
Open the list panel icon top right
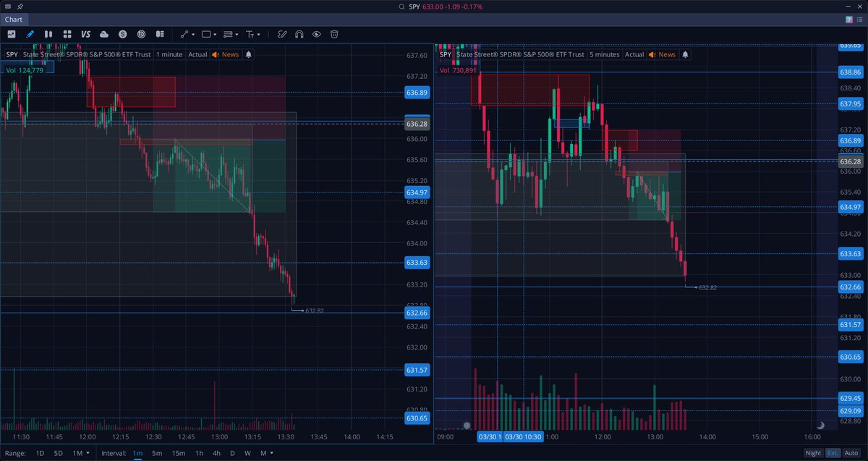point(860,20)
